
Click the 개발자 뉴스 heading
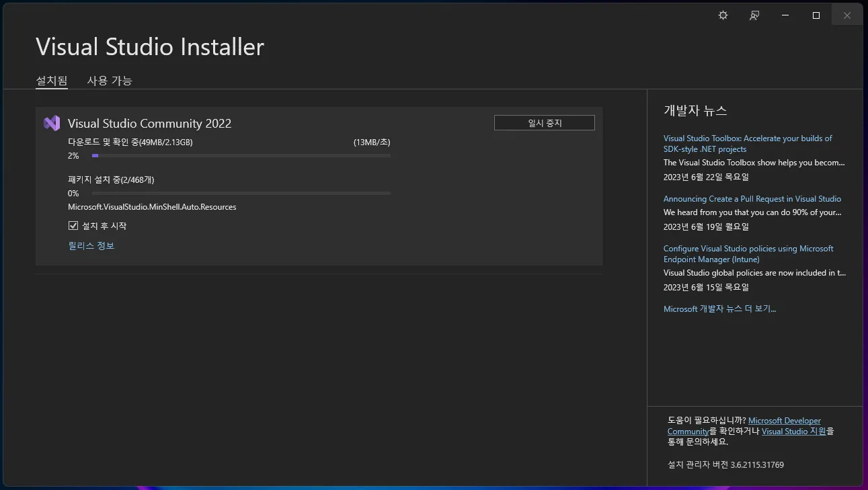pyautogui.click(x=695, y=111)
